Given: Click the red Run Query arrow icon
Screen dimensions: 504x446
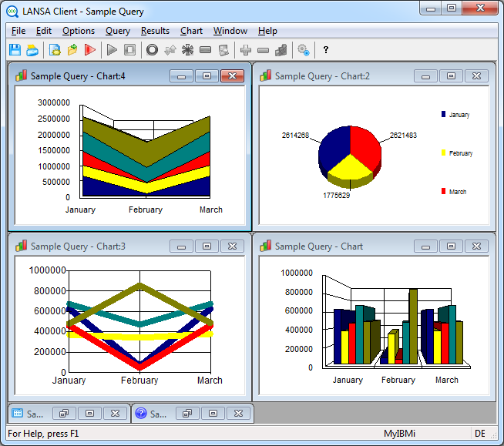Looking at the screenshot, I should [x=90, y=50].
